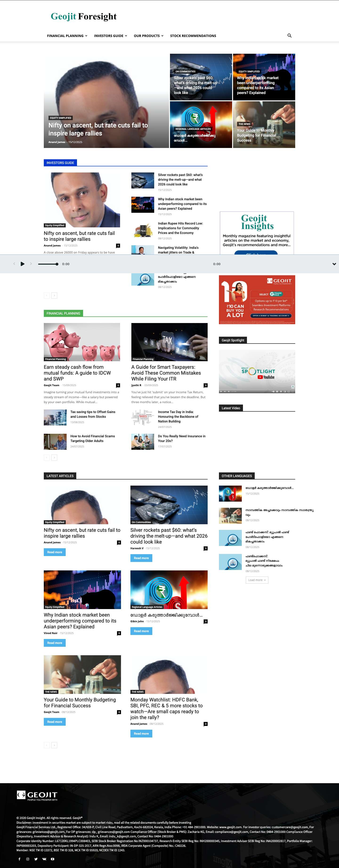Select the Other Languages section tab
Screen dimensions: 339x868
[237, 476]
